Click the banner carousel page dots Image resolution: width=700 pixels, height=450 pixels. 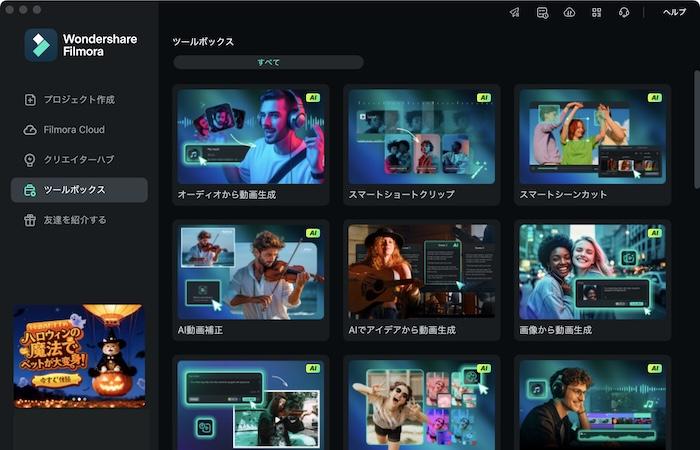(x=79, y=399)
